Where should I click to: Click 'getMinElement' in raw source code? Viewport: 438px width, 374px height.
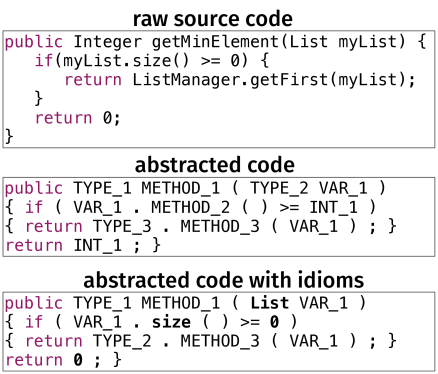[215, 42]
